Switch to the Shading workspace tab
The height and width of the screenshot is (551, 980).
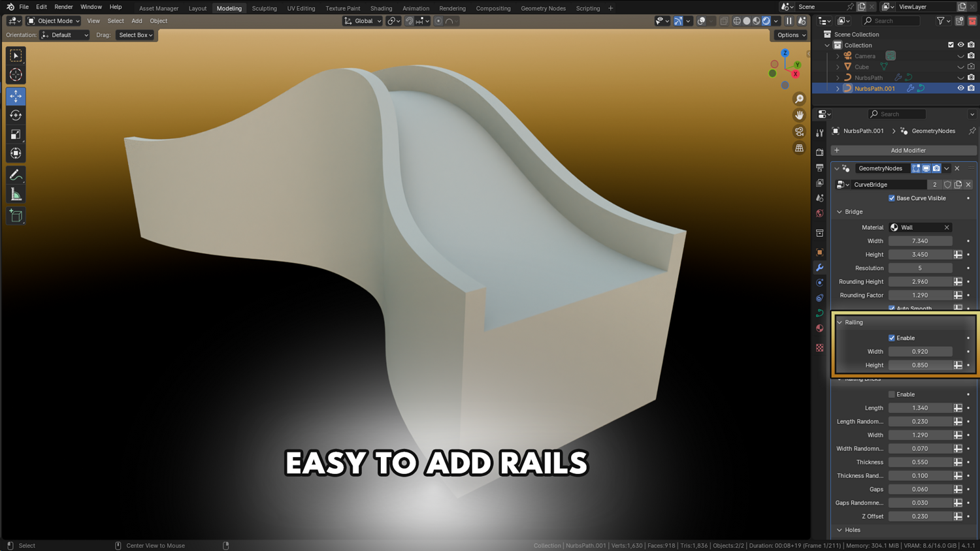[381, 8]
